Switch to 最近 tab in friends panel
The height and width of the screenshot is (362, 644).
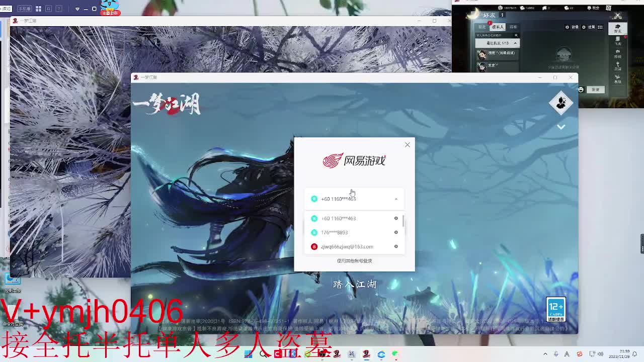pyautogui.click(x=482, y=27)
